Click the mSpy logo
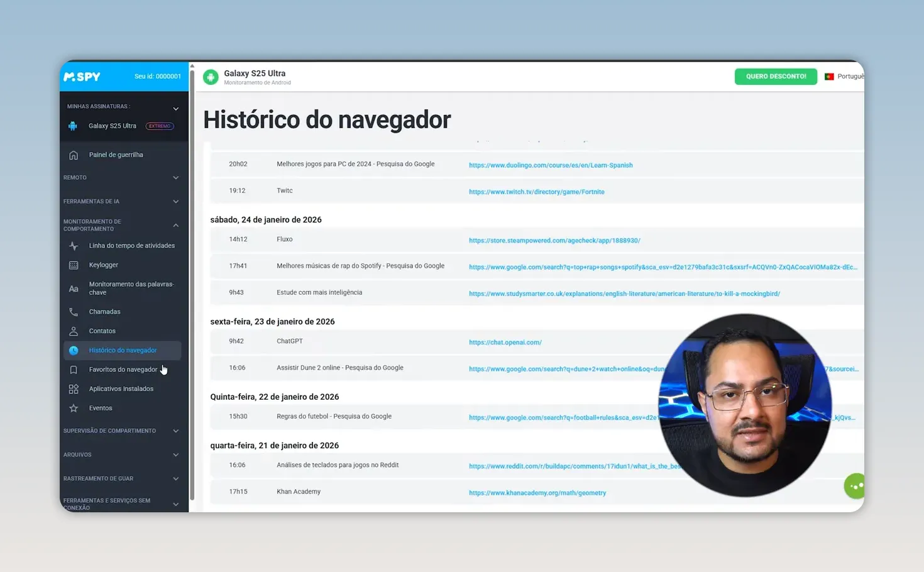The height and width of the screenshot is (572, 924). click(82, 77)
